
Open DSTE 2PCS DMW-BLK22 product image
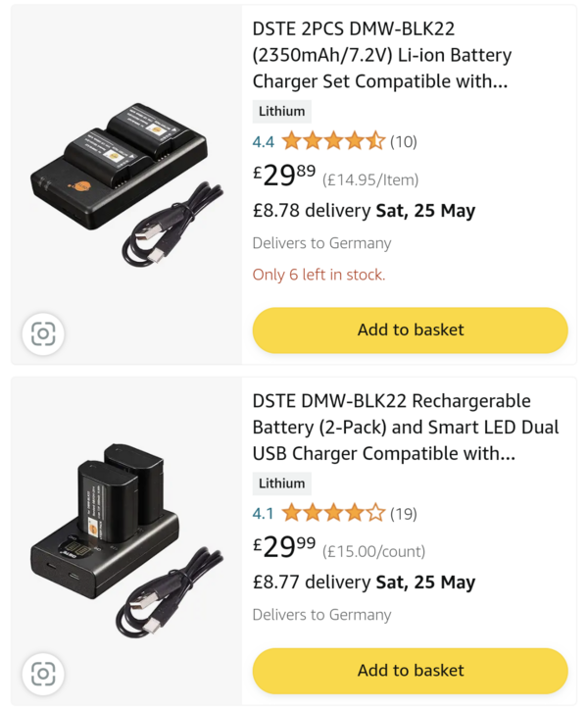[126, 177]
